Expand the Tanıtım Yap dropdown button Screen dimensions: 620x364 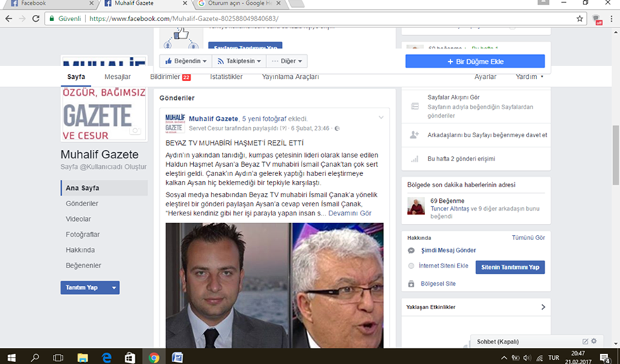point(89,287)
